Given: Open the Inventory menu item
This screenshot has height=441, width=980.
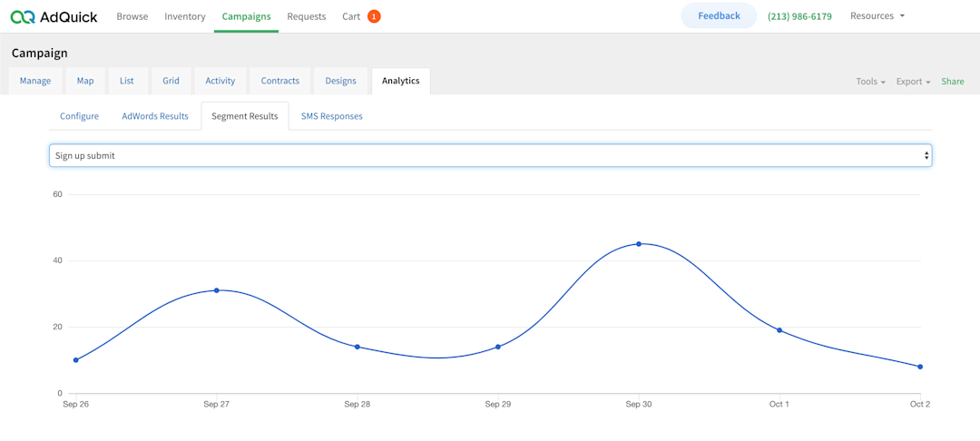Looking at the screenshot, I should (x=185, y=16).
